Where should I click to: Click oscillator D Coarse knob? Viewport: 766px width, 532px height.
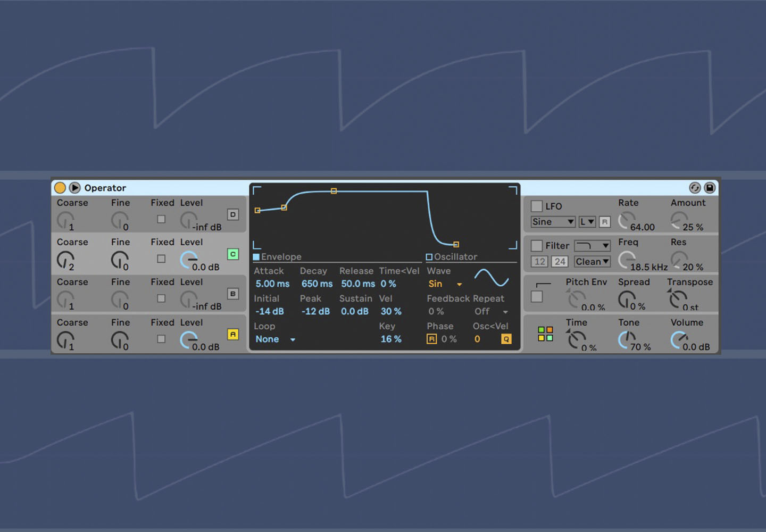(x=65, y=220)
